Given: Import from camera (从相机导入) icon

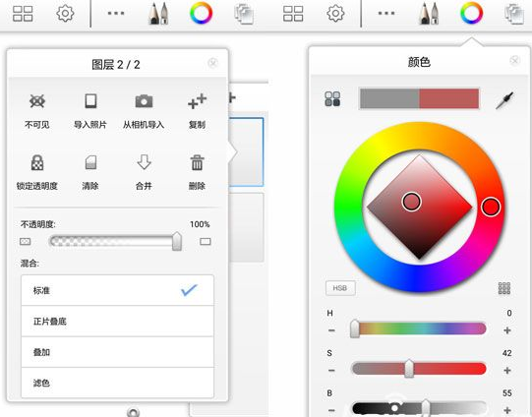Looking at the screenshot, I should 144,101.
